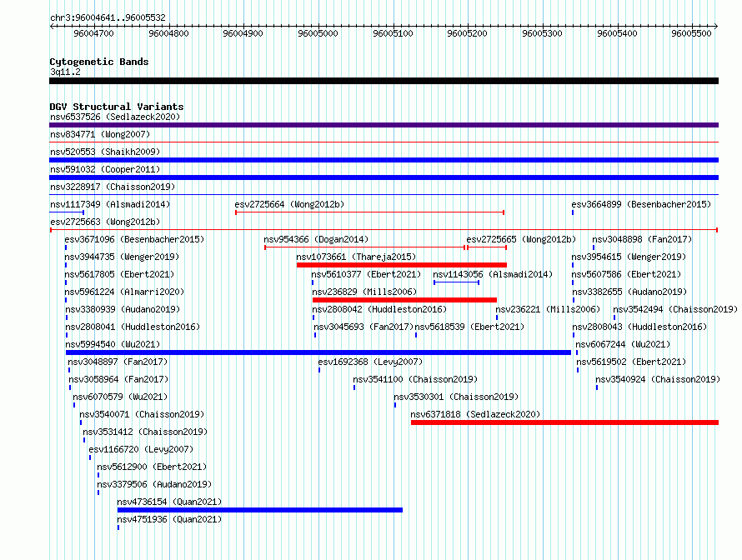742x560 pixels.
Task: Click esv1166720 (Levy2007) label
Action: point(141,449)
